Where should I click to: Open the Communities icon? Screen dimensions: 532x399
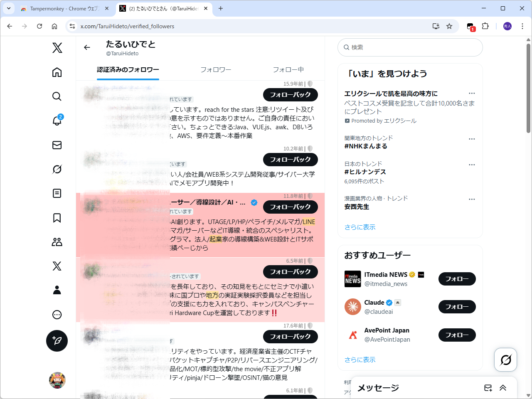coord(57,242)
